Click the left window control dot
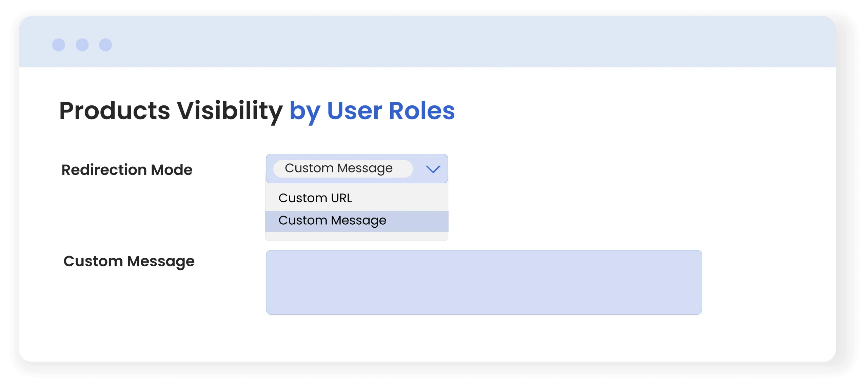868x387 pixels. coord(59,45)
